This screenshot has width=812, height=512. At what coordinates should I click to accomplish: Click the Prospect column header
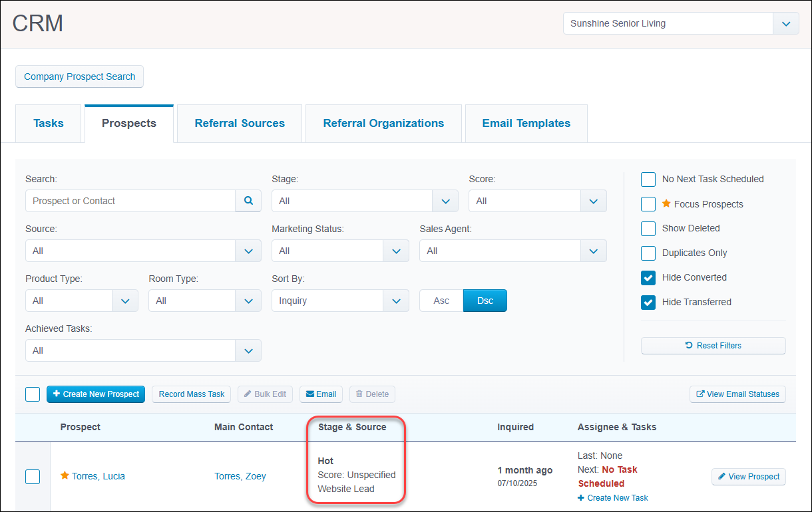[x=81, y=427]
